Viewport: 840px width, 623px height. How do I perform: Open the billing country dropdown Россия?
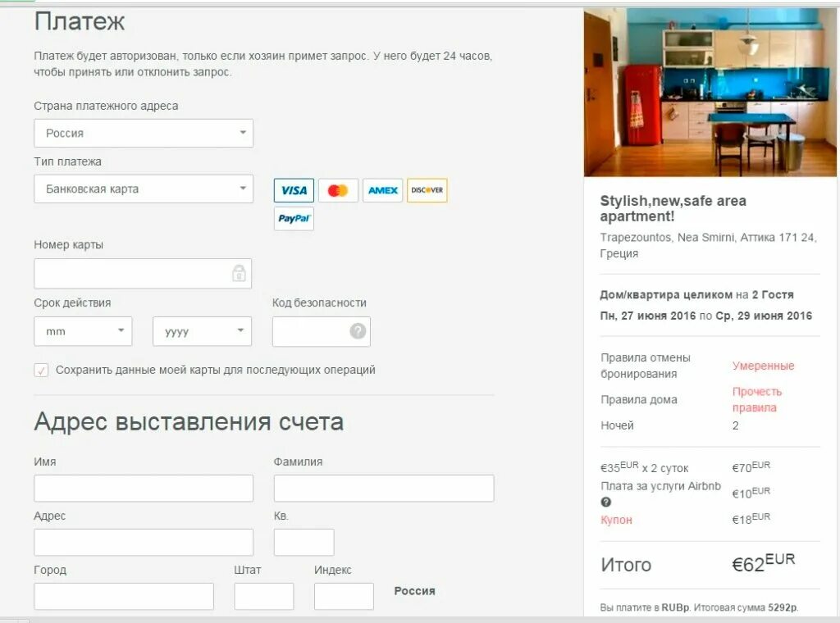coord(144,133)
